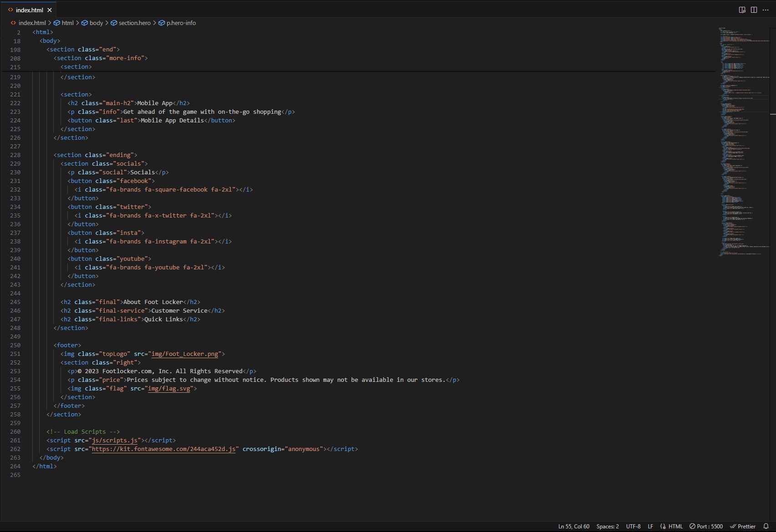Click the body breadcrumb item
Screen dimensions: 776x532
tap(96, 23)
